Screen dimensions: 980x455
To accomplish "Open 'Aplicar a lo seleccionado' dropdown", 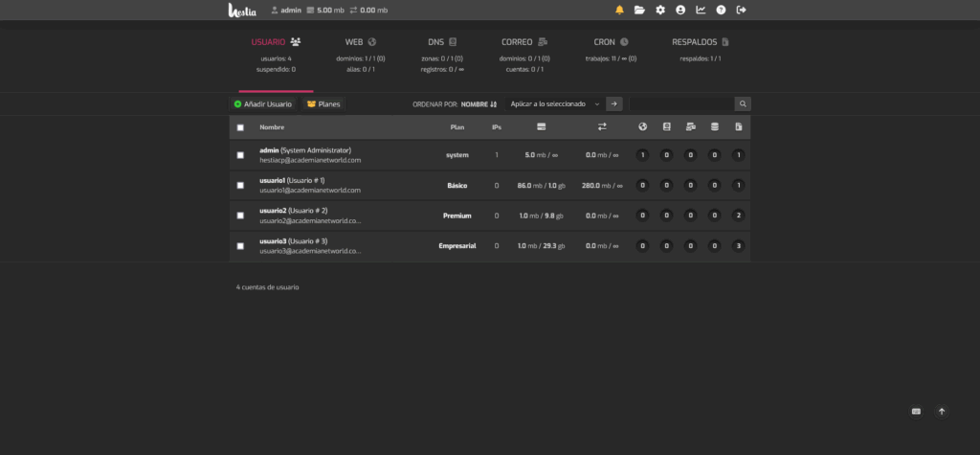I will coord(554,103).
